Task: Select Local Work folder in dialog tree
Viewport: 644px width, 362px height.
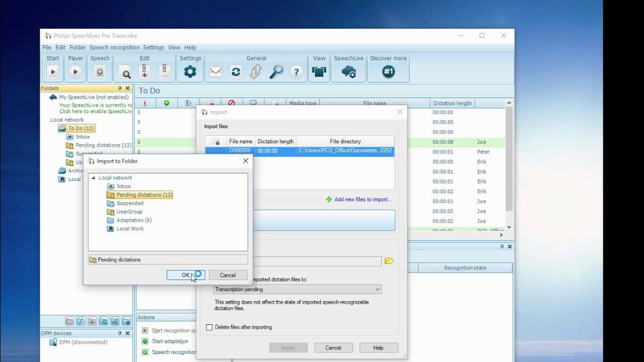Action: [x=125, y=229]
